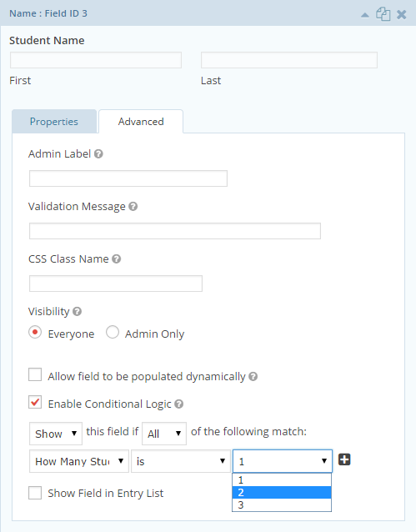Delete Field ID 3 with the X icon
Image resolution: width=416 pixels, height=532 pixels.
pos(401,14)
